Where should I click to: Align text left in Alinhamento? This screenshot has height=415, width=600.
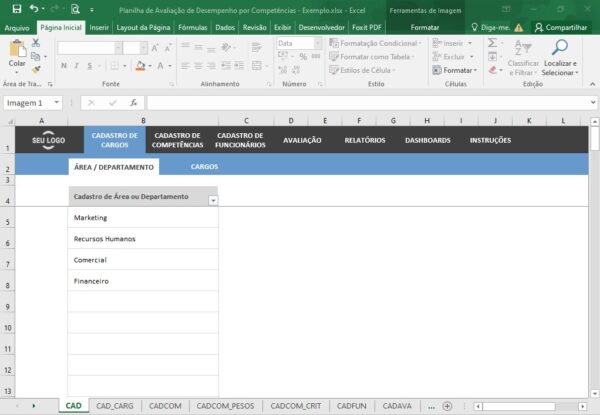pos(185,66)
